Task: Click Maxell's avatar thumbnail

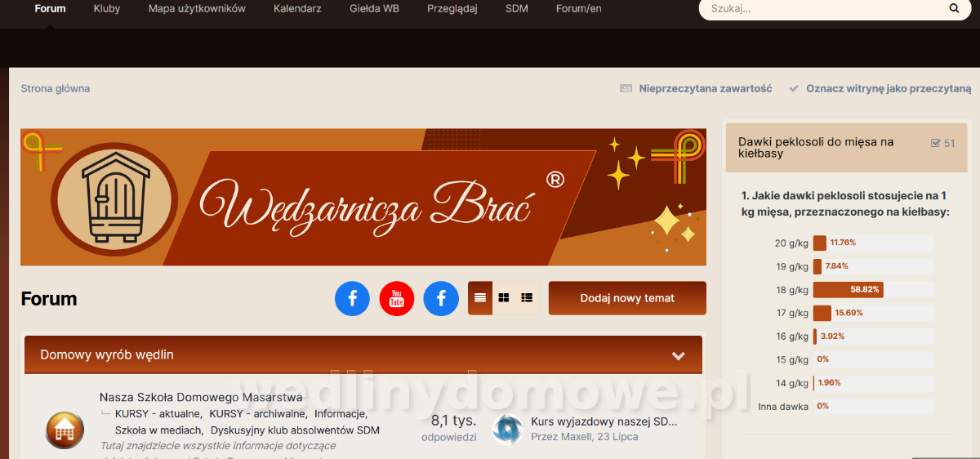Action: coord(507,429)
